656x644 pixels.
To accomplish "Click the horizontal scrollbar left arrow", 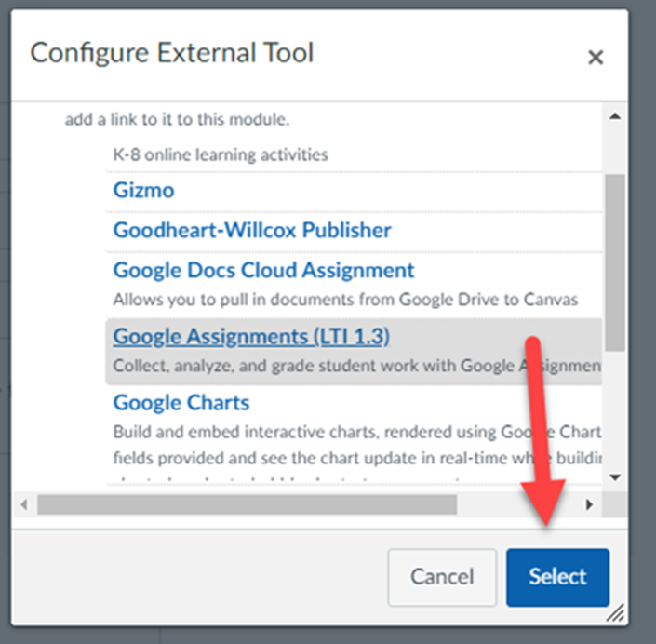I will coord(24,504).
